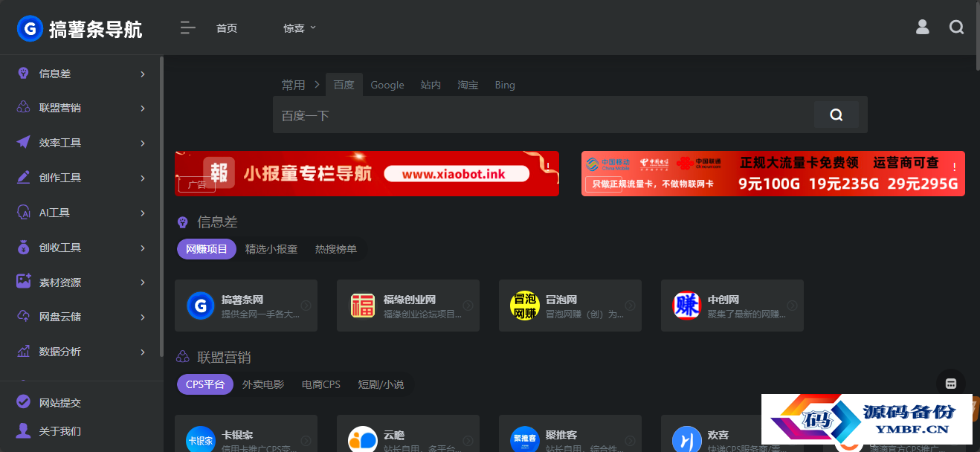Switch to the Bing search tab
Viewport: 980px width, 452px height.
click(505, 85)
